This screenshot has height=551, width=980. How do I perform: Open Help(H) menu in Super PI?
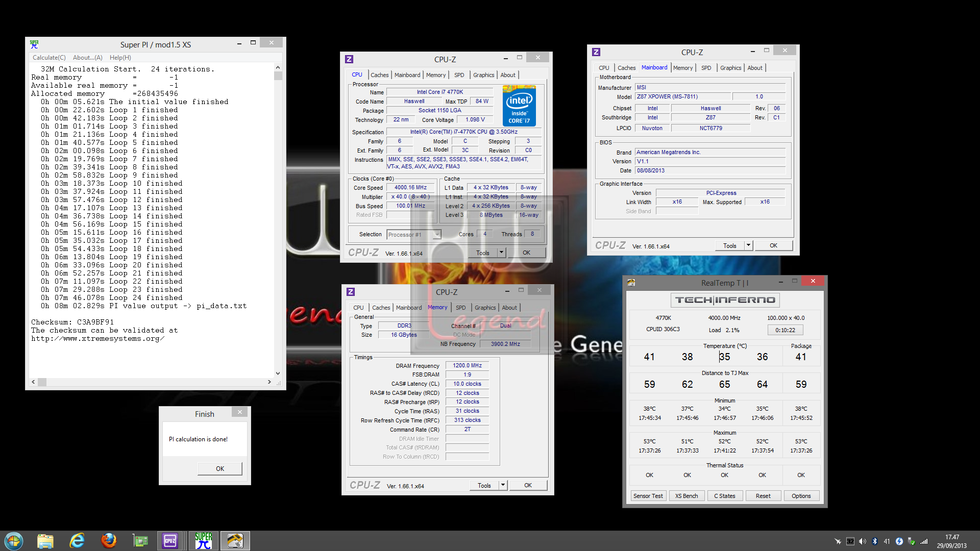(x=120, y=58)
